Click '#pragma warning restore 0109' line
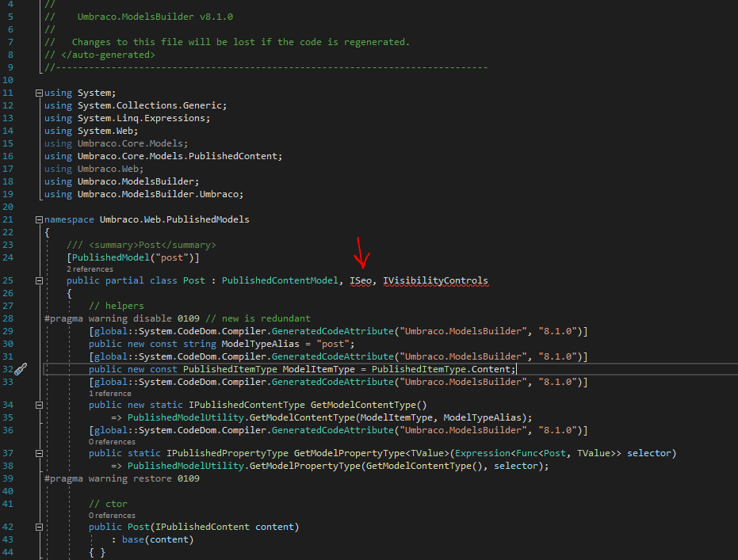738x560 pixels. coord(122,478)
